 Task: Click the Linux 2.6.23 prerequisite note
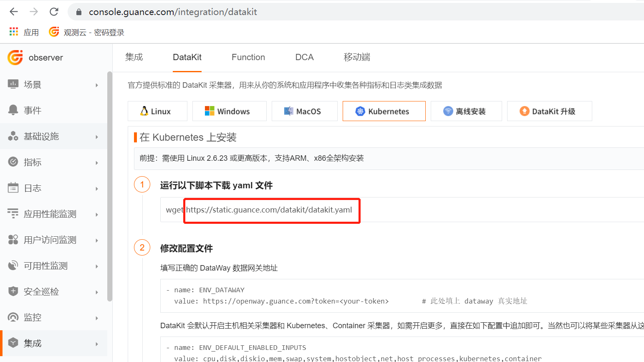pos(252,158)
